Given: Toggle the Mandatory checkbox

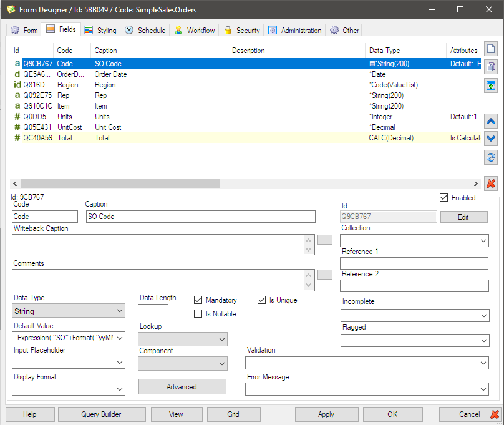Looking at the screenshot, I should [x=198, y=300].
